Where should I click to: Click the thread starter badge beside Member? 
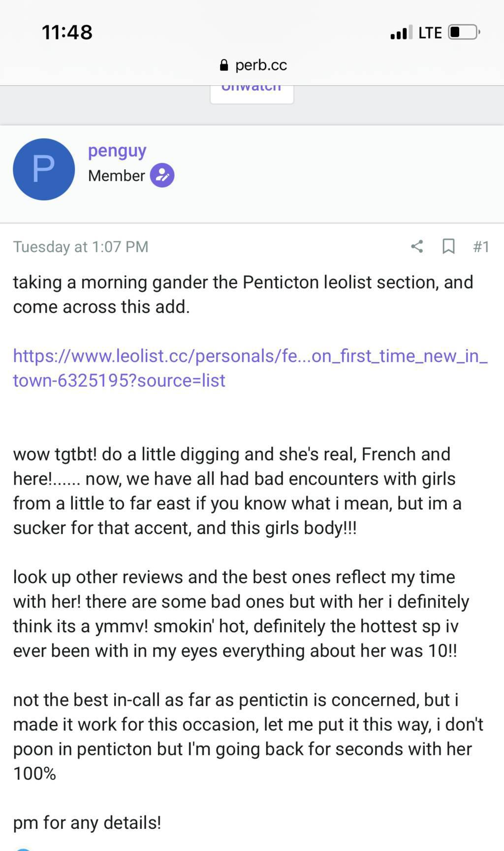(x=162, y=175)
